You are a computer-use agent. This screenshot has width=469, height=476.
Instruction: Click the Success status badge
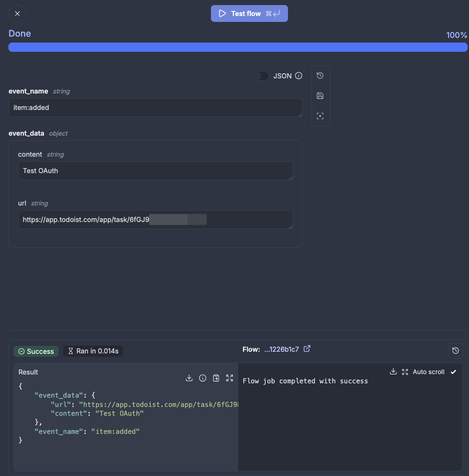click(x=36, y=351)
